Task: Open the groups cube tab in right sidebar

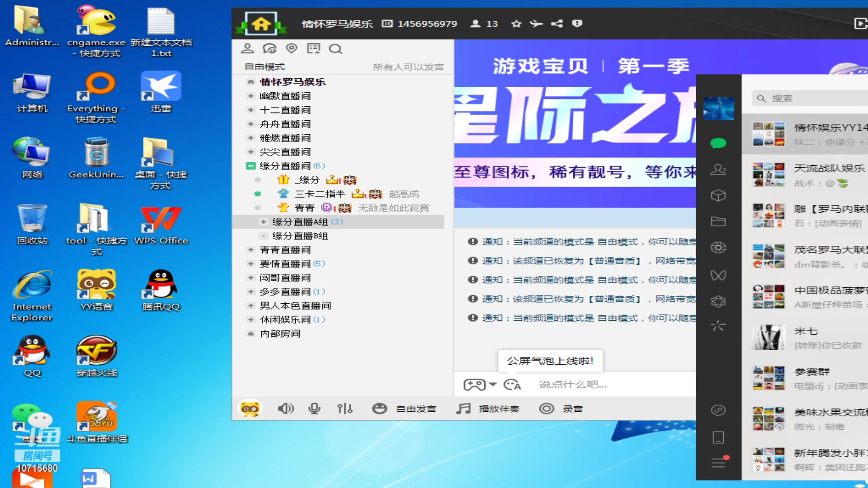Action: pos(719,195)
